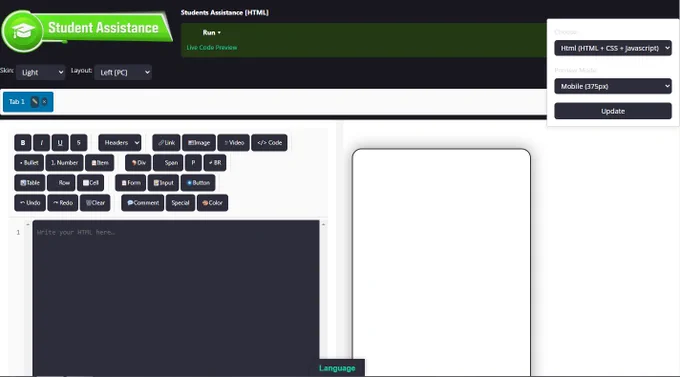Insert a Button element
Image resolution: width=680 pixels, height=377 pixels.
pos(198,183)
